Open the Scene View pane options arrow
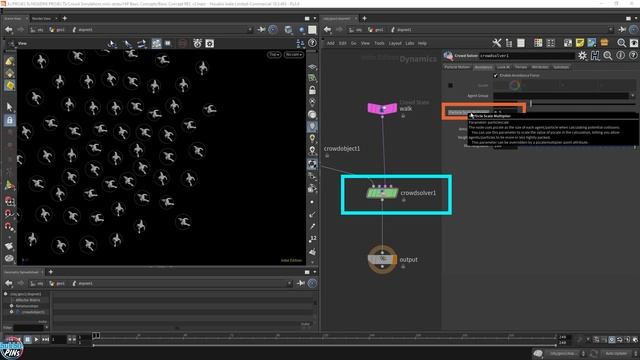This screenshot has height=360, width=640. (315, 18)
